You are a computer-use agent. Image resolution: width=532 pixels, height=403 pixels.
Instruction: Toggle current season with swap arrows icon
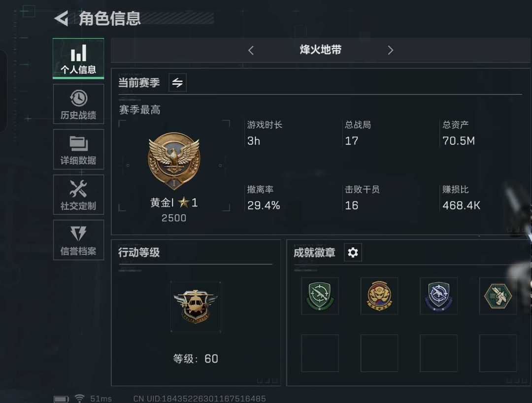point(177,82)
